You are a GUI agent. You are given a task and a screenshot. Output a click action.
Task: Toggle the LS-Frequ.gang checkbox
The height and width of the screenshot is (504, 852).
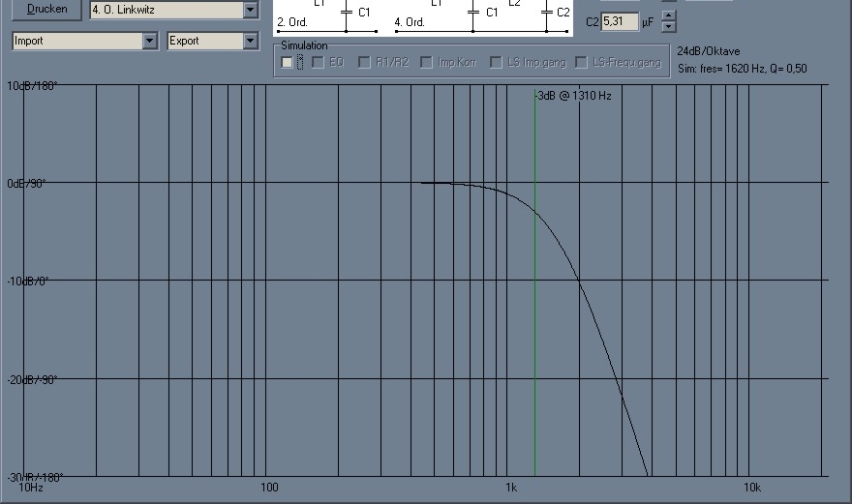click(x=581, y=63)
